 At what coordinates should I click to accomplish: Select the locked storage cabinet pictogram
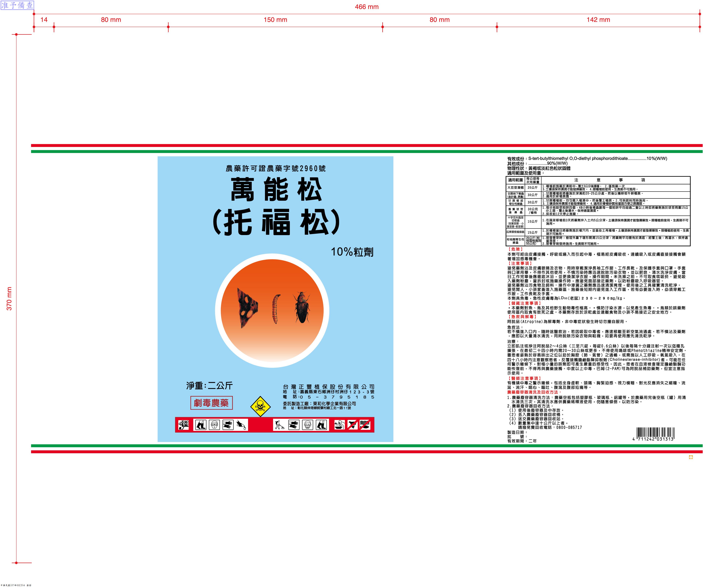184,425
